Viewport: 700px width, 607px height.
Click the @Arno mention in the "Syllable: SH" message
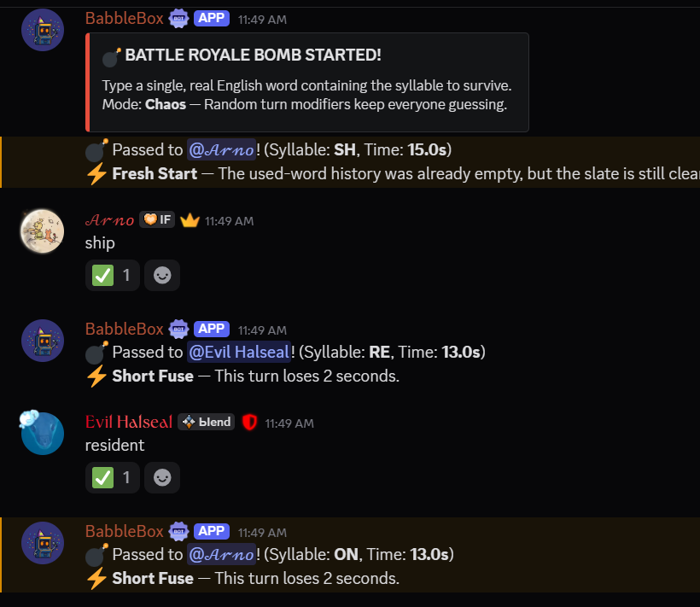click(221, 150)
